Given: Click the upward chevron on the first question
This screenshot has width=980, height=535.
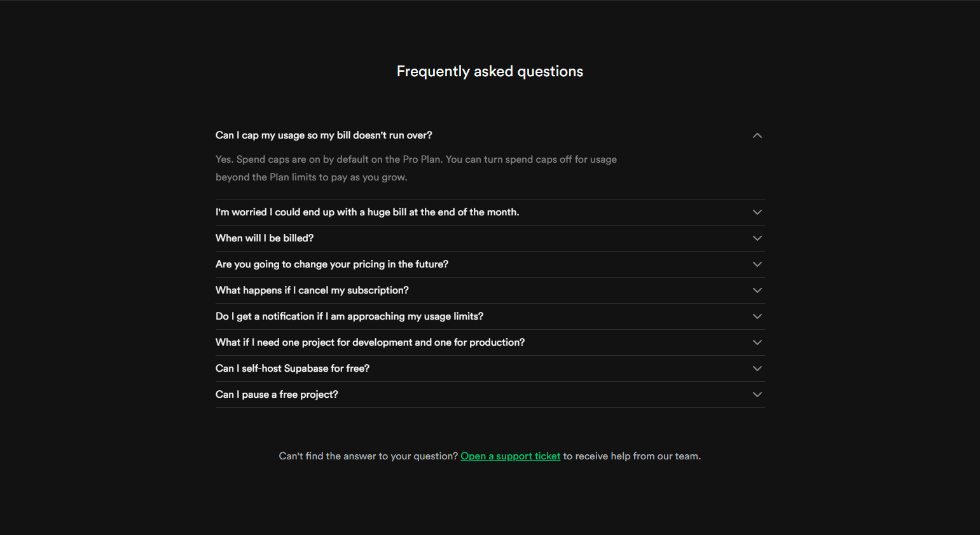Looking at the screenshot, I should (x=757, y=135).
